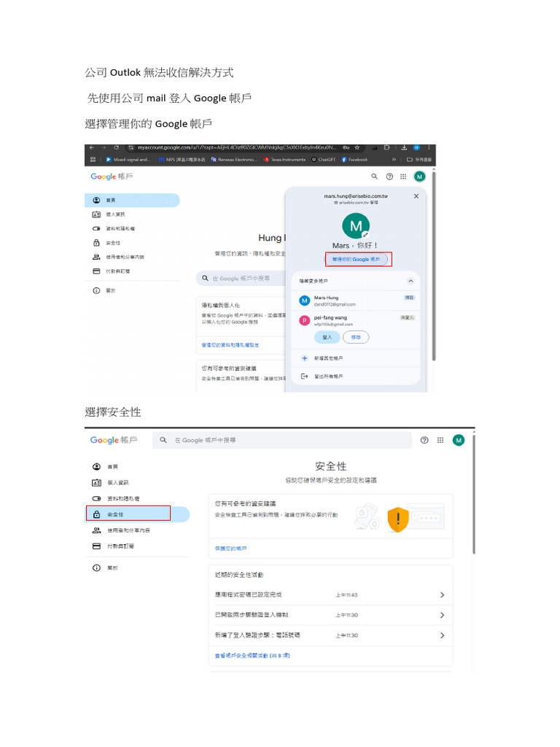Open Google apps grid on home page
Image resolution: width=560 pixels, height=747 pixels.
point(403,177)
